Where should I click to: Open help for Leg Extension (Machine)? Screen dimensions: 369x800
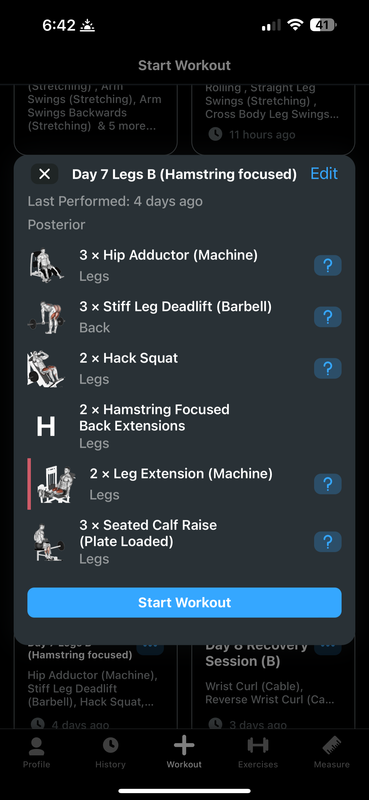(328, 484)
